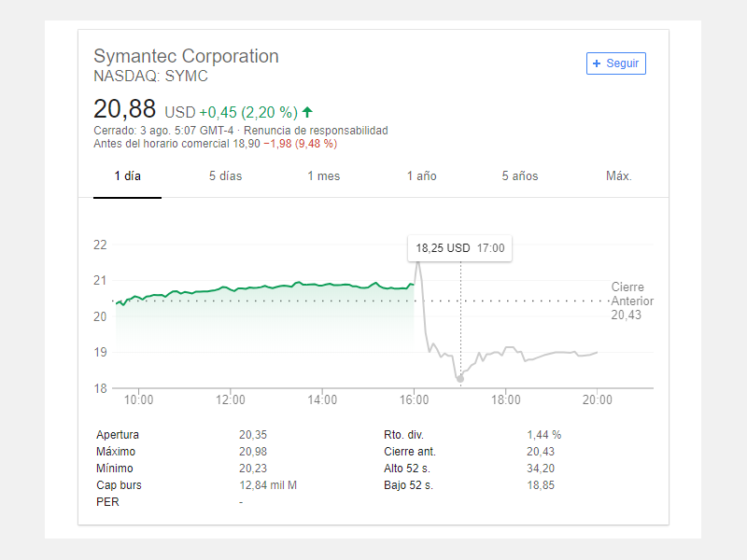Click the 16:00 time axis label
The height and width of the screenshot is (560, 747).
pos(414,400)
